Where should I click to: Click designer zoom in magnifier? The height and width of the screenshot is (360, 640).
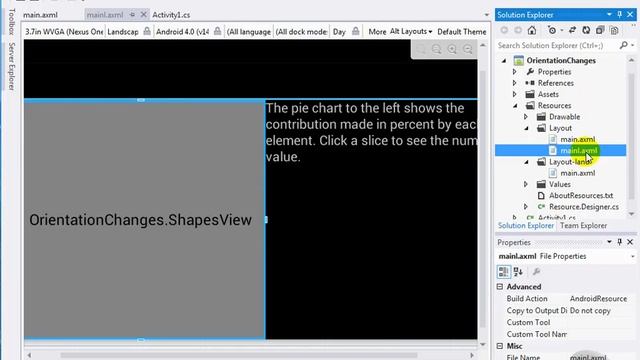[x=452, y=49]
